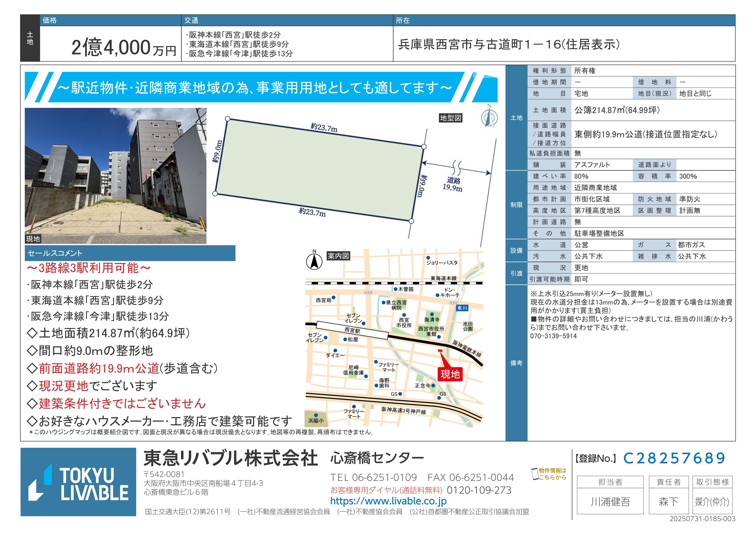Screen dimensions: 756x534
Task: Click the 案内図 label
Action: [x=338, y=256]
